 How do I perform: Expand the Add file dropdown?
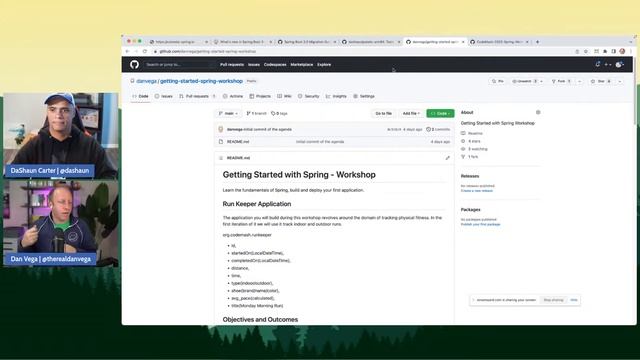411,113
